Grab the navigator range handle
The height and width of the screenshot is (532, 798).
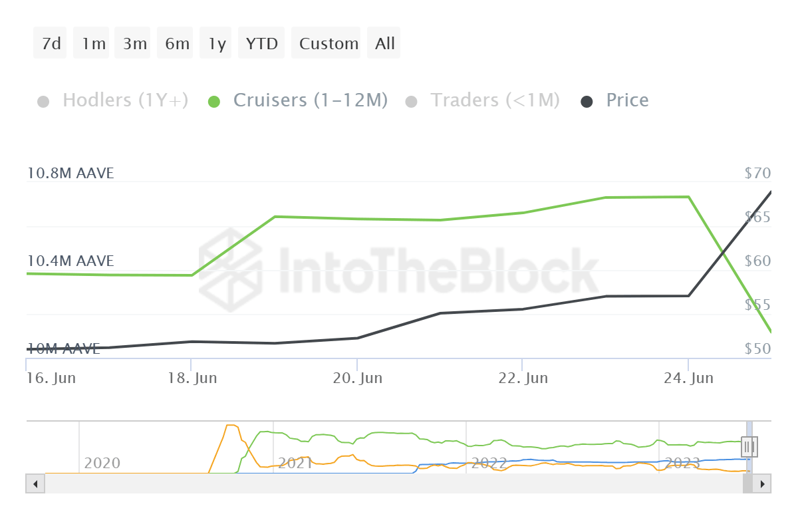pyautogui.click(x=749, y=446)
